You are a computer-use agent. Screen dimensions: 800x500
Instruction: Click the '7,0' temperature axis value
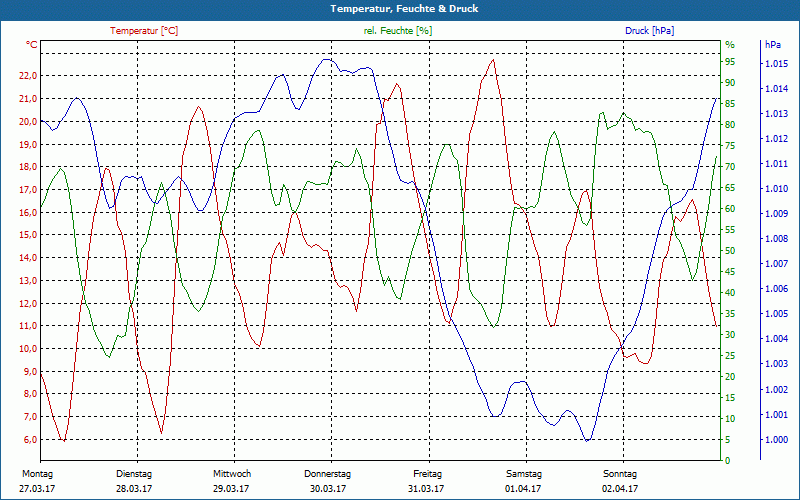[31, 417]
